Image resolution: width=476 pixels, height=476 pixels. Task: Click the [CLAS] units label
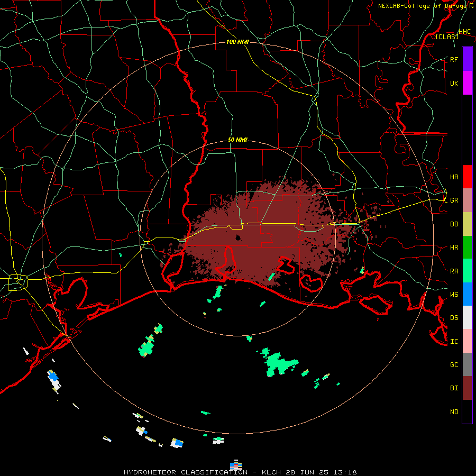[x=447, y=36]
